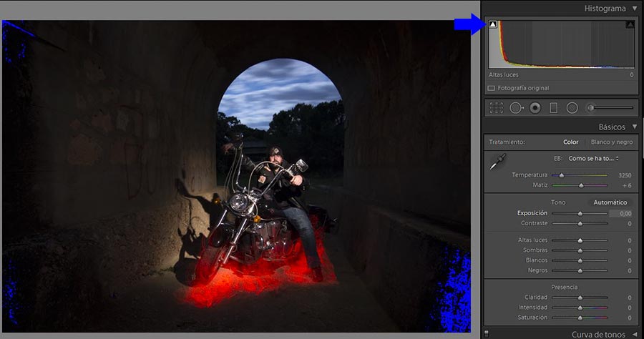Click the Curva de tonos panel switch icon
The height and width of the screenshot is (339, 644).
click(x=487, y=333)
